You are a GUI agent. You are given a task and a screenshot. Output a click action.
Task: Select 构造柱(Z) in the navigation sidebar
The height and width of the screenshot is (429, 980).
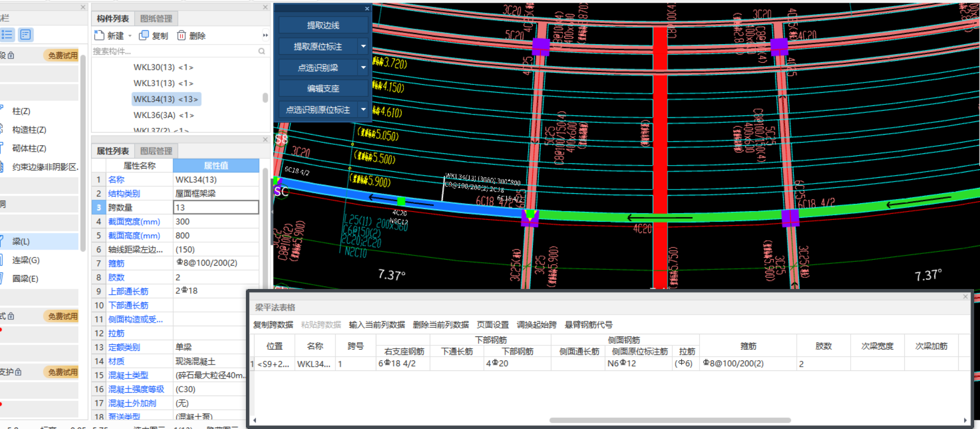29,130
